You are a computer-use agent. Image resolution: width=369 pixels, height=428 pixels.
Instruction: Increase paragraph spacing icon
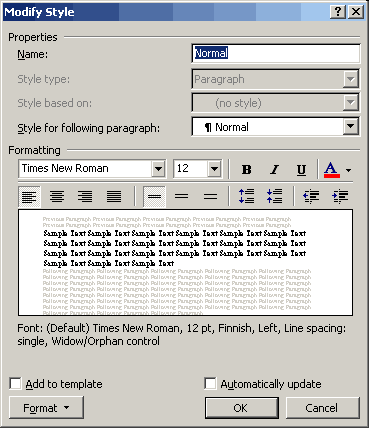[246, 196]
